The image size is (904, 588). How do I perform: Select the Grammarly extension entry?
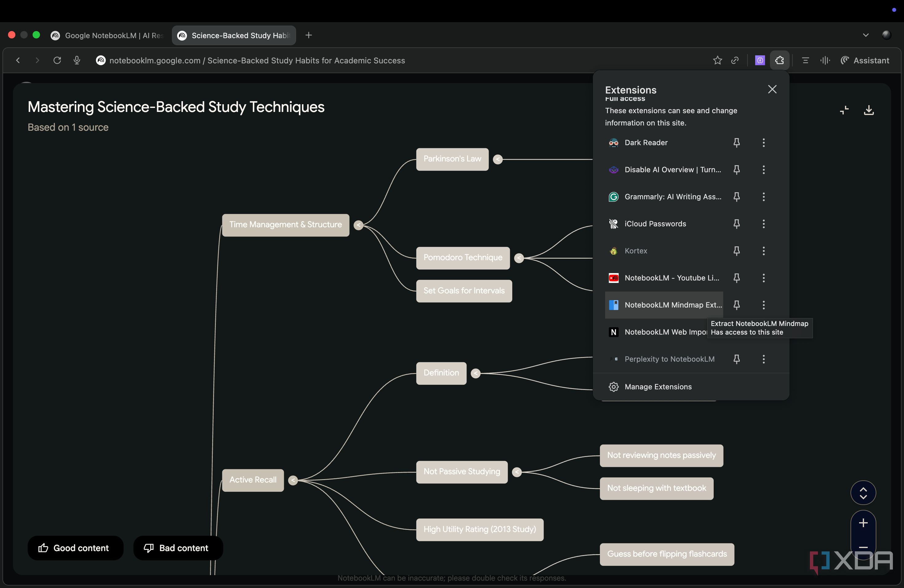(x=664, y=197)
